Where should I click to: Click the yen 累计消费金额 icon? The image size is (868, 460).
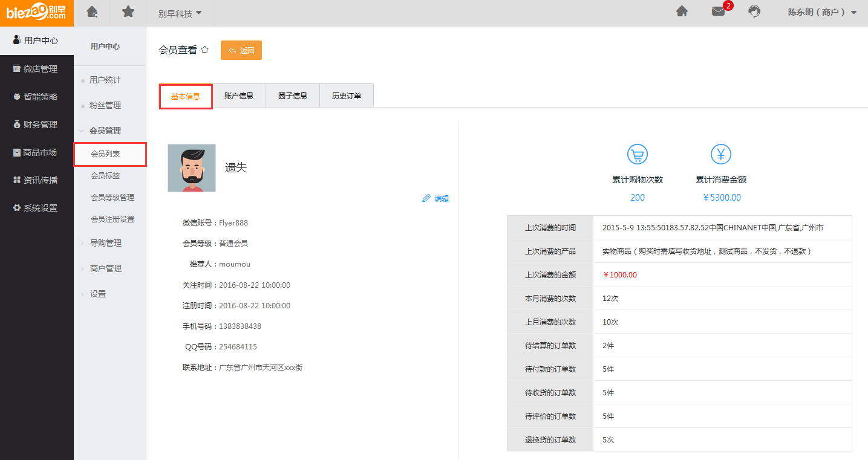tap(720, 155)
